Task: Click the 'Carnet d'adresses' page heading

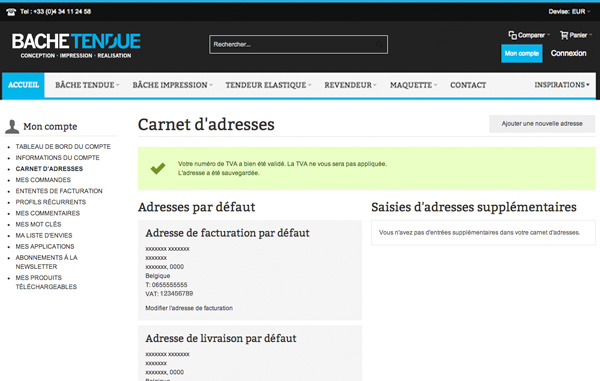Action: point(206,125)
